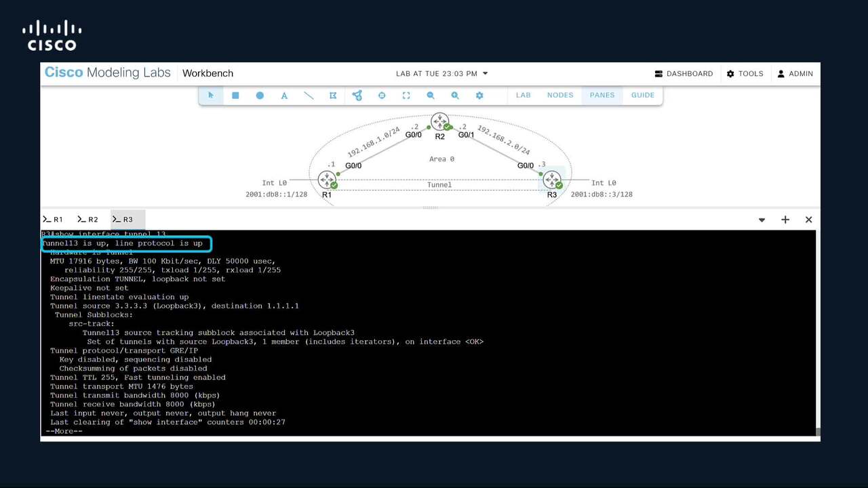Image resolution: width=868 pixels, height=488 pixels.
Task: Click the topology layout nodes icon
Action: pyautogui.click(x=357, y=96)
